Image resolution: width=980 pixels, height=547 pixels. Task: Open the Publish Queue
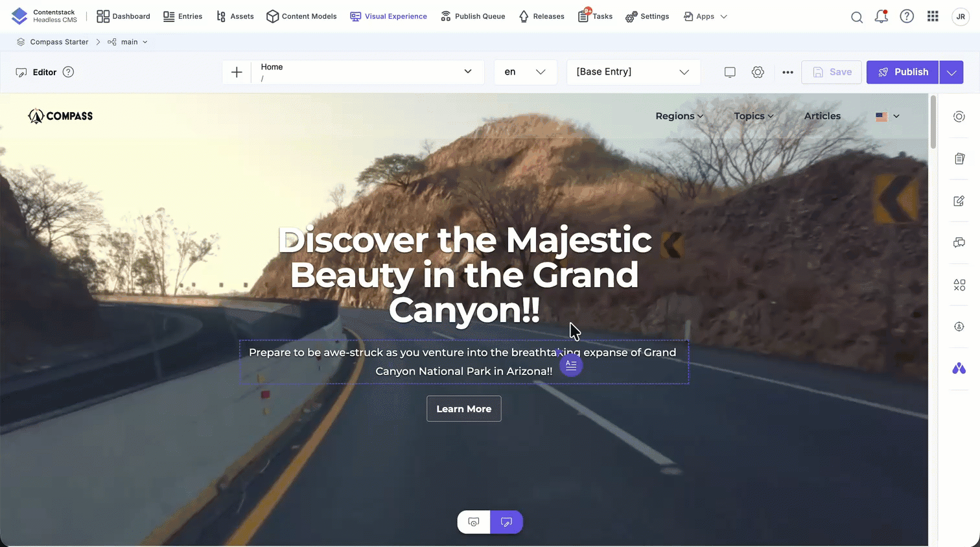pos(472,16)
